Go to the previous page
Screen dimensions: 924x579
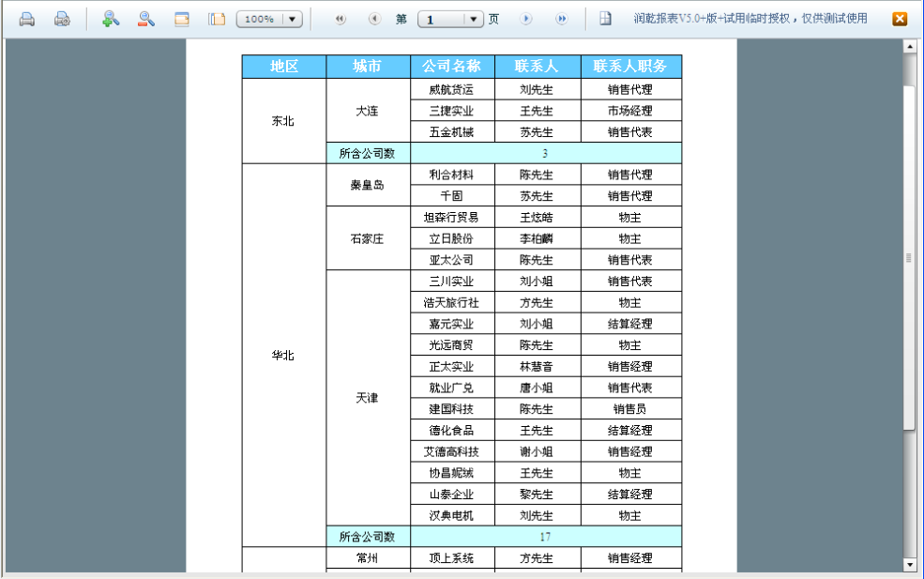point(374,19)
